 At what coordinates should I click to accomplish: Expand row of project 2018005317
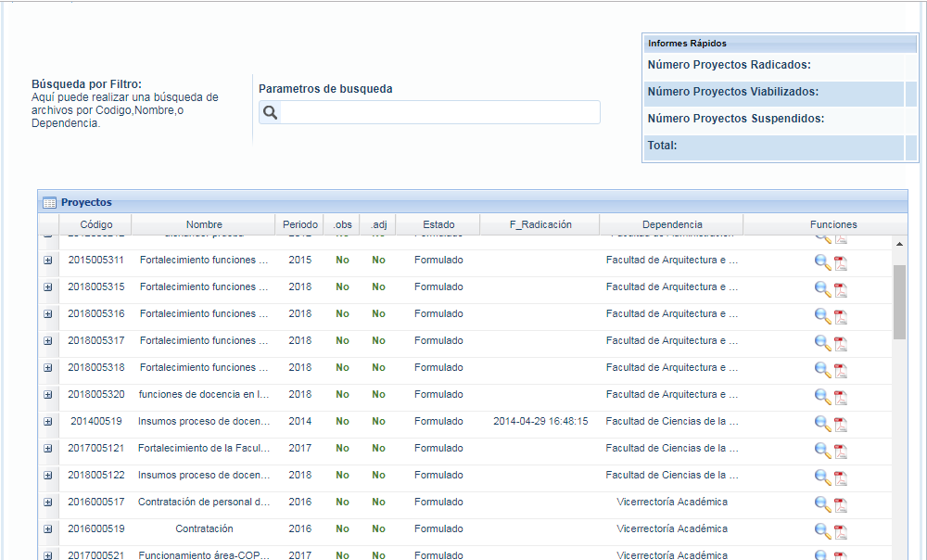point(48,340)
